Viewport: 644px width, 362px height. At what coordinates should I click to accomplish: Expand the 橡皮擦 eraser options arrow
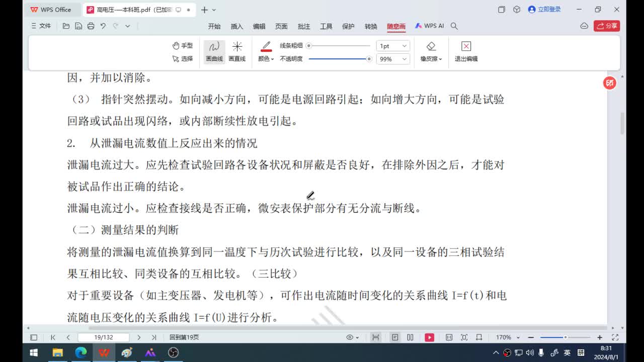click(x=440, y=59)
